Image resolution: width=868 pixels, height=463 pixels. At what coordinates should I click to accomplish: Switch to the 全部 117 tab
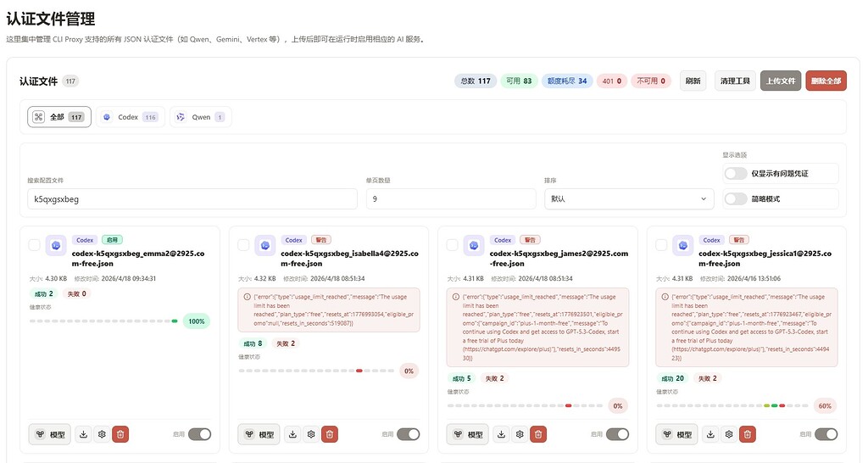(59, 117)
